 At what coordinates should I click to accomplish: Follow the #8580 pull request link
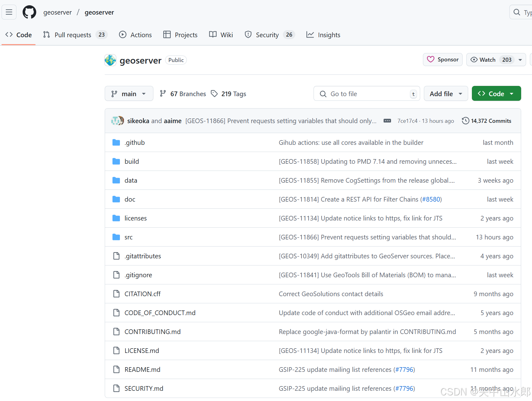(x=431, y=199)
